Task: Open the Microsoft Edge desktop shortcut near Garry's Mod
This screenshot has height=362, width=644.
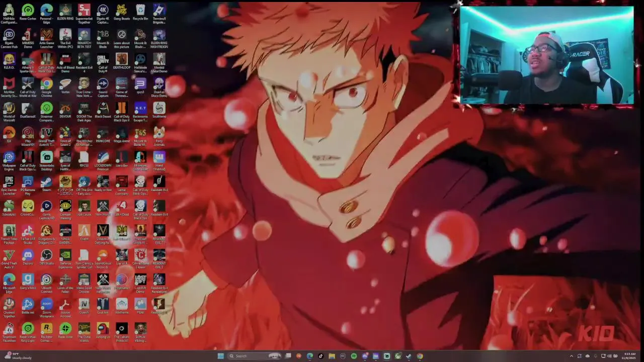Action: click(x=9, y=284)
